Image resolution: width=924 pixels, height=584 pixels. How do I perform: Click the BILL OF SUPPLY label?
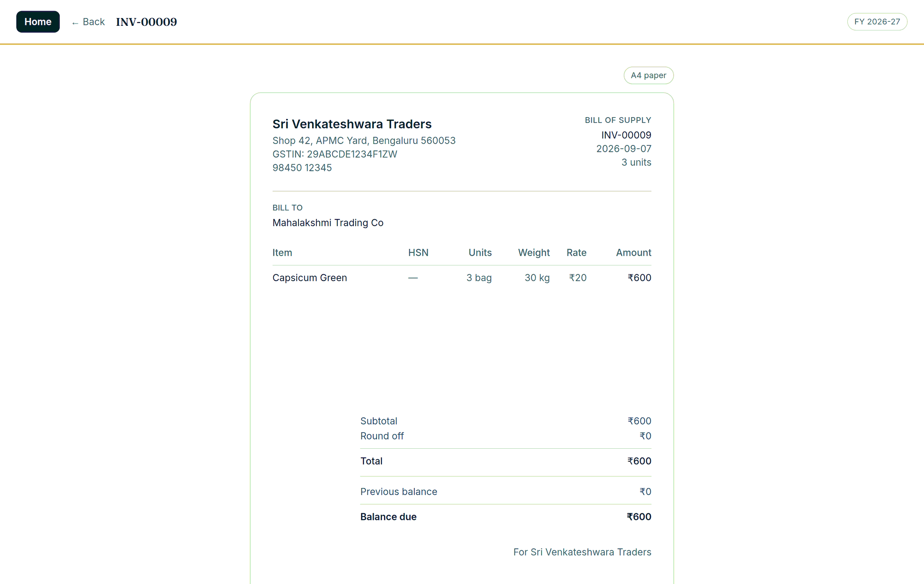(618, 120)
